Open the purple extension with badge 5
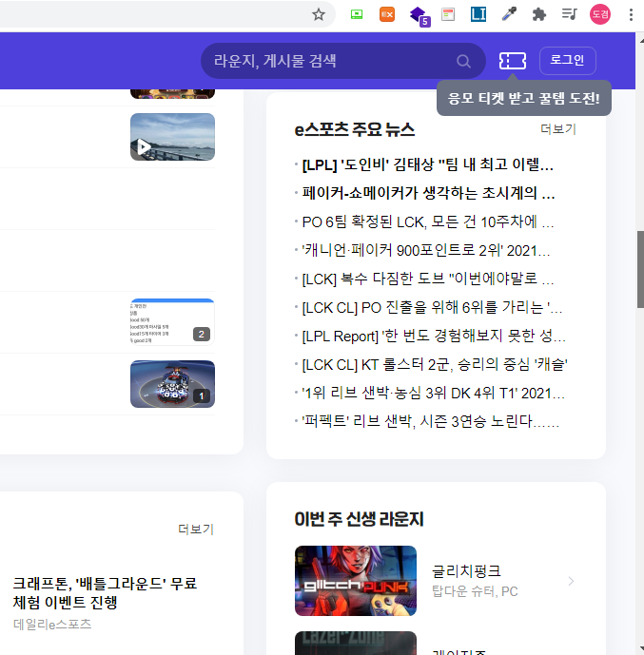The image size is (644, 655). click(x=420, y=15)
